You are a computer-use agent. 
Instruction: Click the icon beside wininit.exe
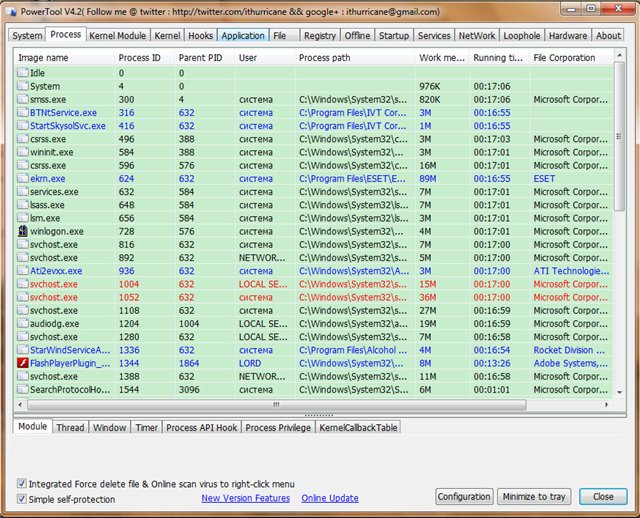[x=23, y=152]
